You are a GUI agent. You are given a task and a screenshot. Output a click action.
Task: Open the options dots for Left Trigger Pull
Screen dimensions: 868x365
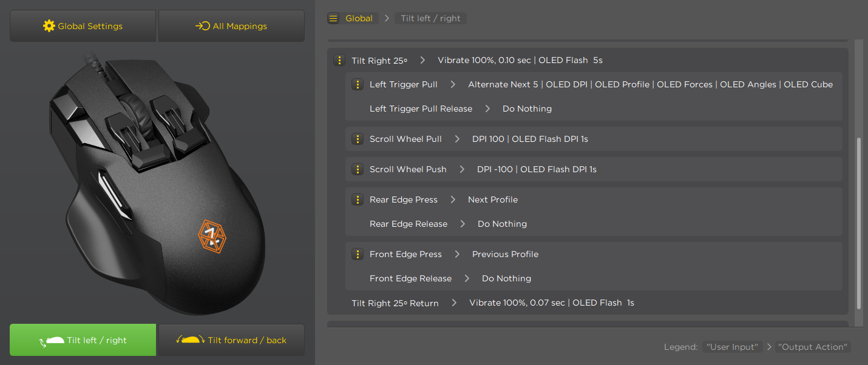tap(358, 85)
